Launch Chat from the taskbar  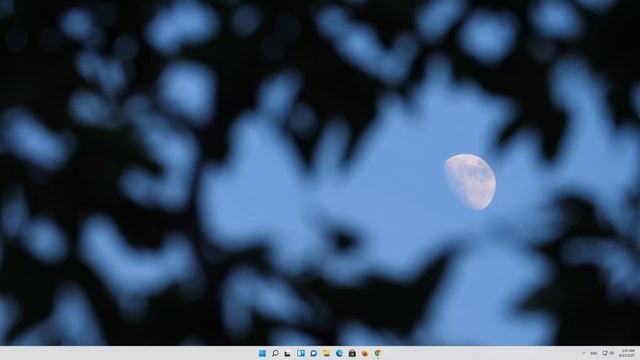(x=313, y=353)
